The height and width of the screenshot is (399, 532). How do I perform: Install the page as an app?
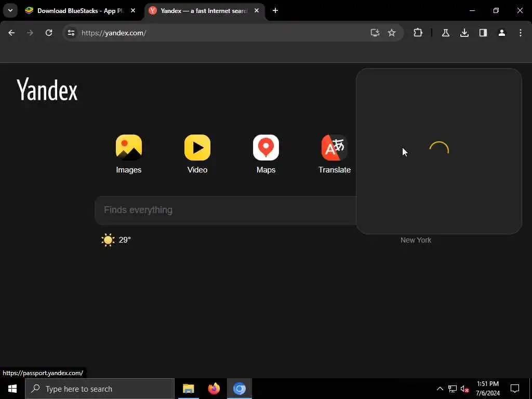375,33
